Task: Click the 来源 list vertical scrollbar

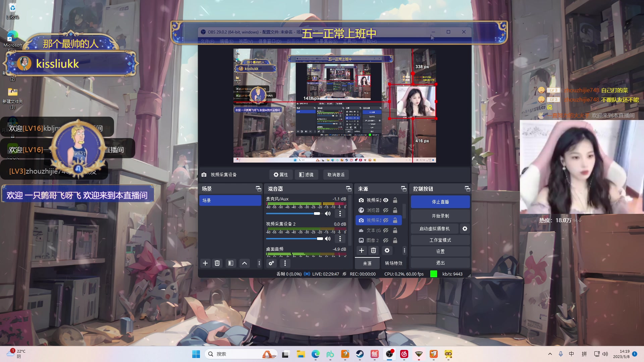Action: [404, 211]
